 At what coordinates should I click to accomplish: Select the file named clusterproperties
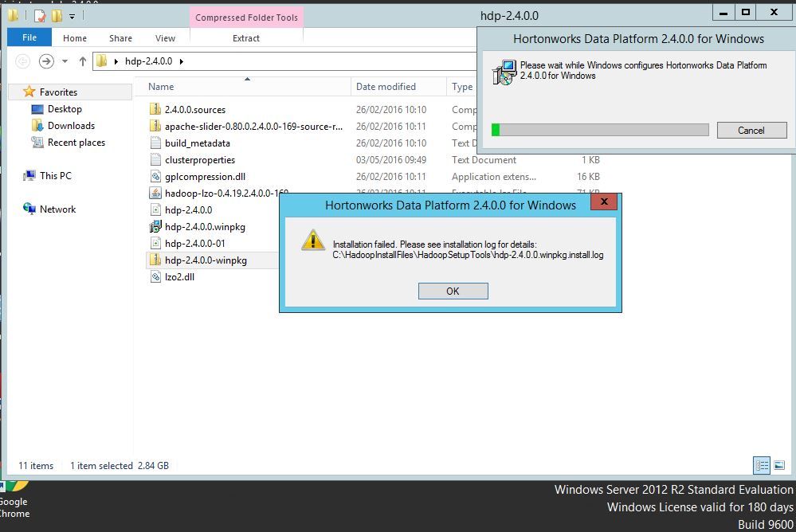pyautogui.click(x=200, y=160)
